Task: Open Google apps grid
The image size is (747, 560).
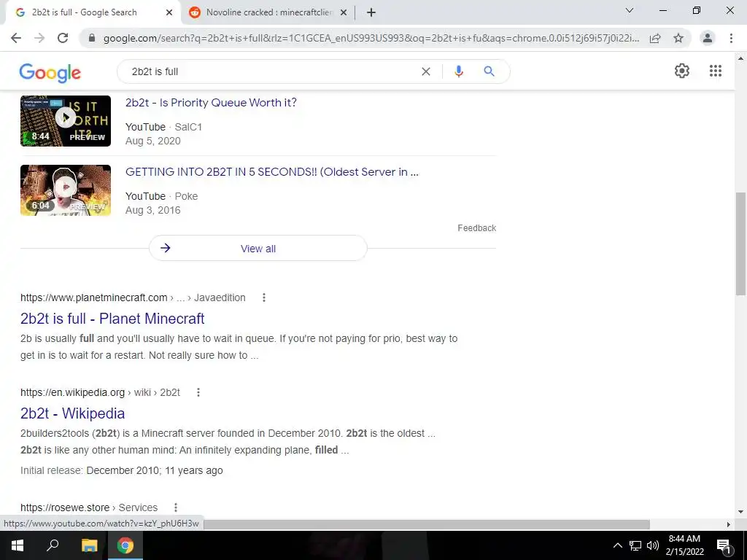Action: pos(716,71)
